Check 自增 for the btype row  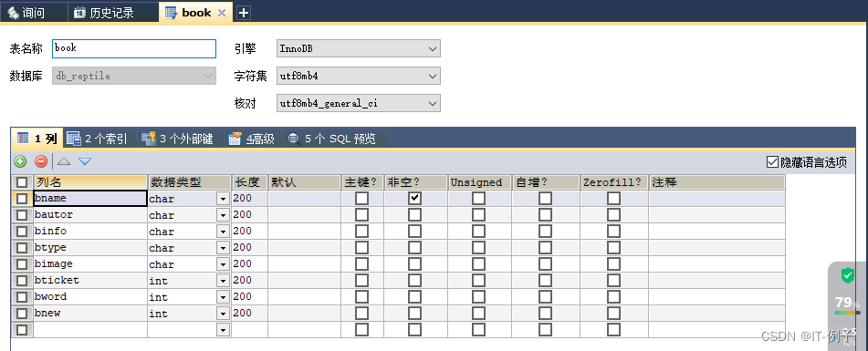pyautogui.click(x=545, y=248)
